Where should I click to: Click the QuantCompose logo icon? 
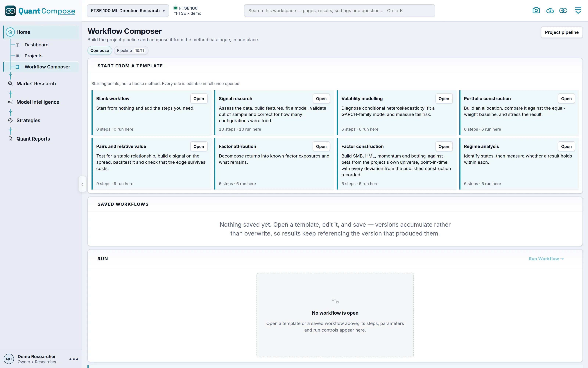pyautogui.click(x=10, y=11)
